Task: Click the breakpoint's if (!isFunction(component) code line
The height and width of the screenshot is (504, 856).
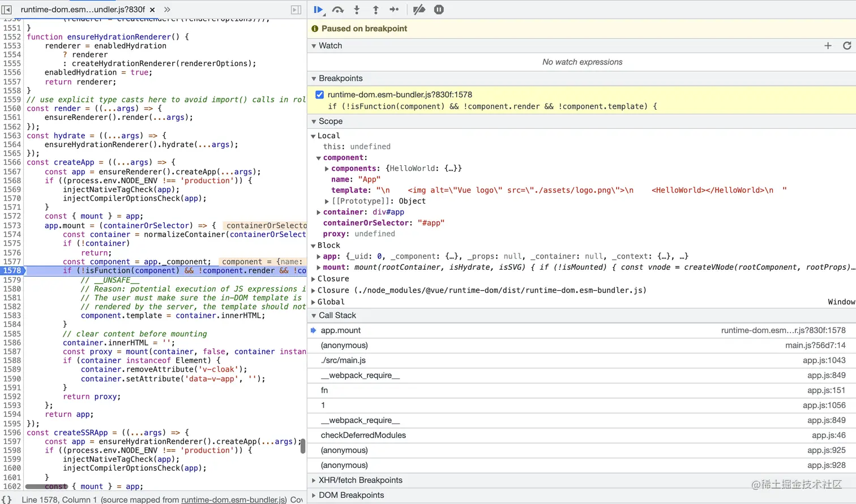Action: pyautogui.click(x=493, y=106)
